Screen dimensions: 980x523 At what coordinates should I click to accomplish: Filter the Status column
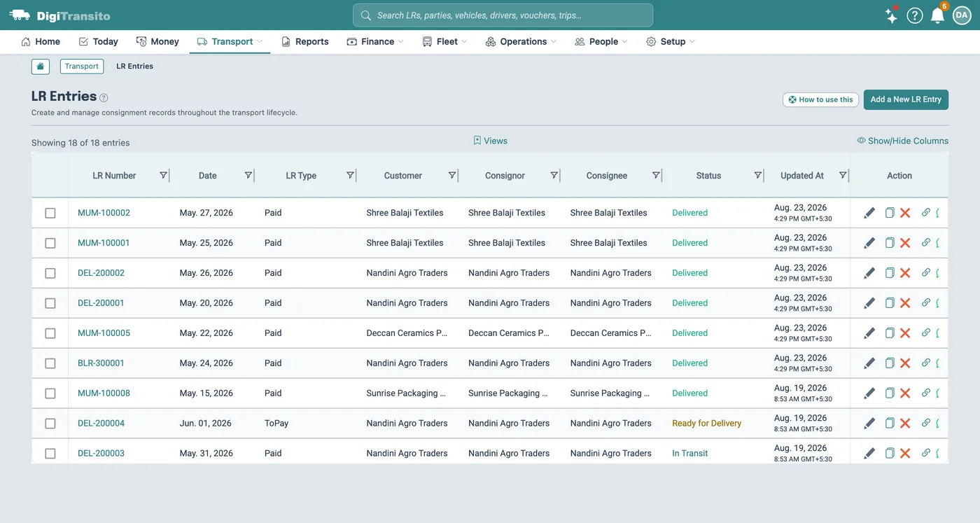tap(757, 175)
